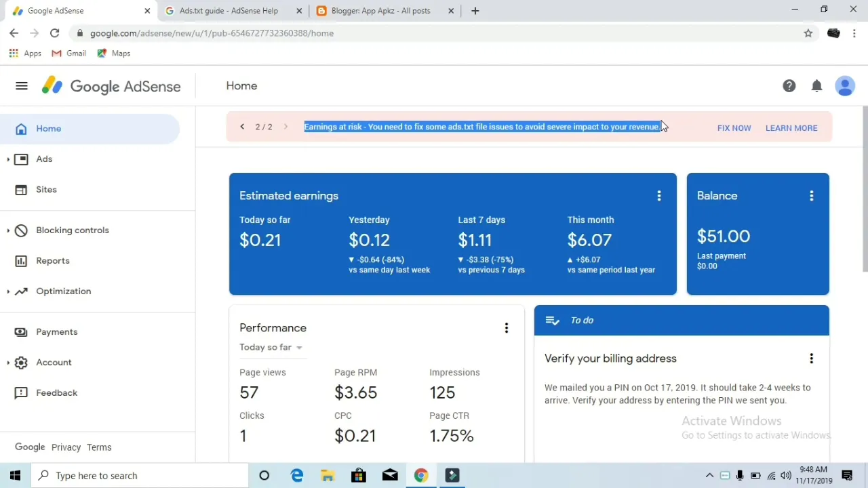The image size is (868, 488).
Task: Open the Reports section
Action: click(52, 261)
